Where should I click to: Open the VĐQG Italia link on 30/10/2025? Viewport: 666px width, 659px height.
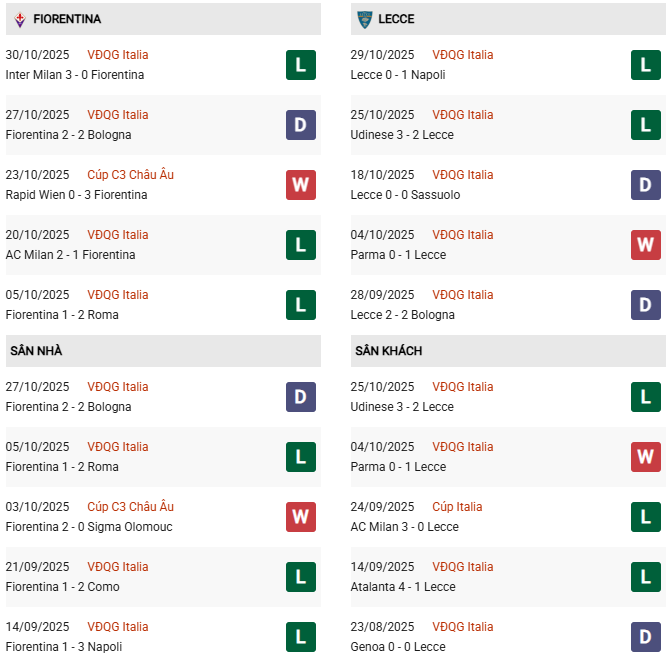coord(117,55)
